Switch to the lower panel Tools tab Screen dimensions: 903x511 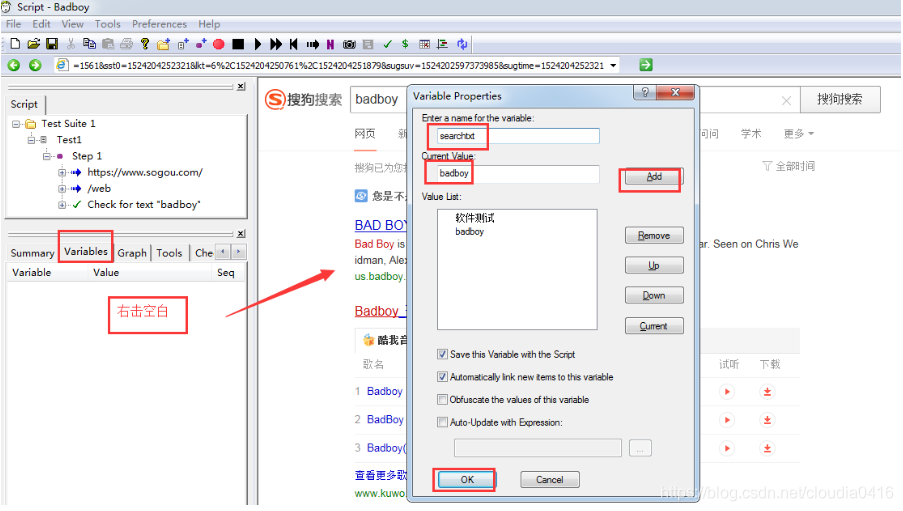coord(169,253)
